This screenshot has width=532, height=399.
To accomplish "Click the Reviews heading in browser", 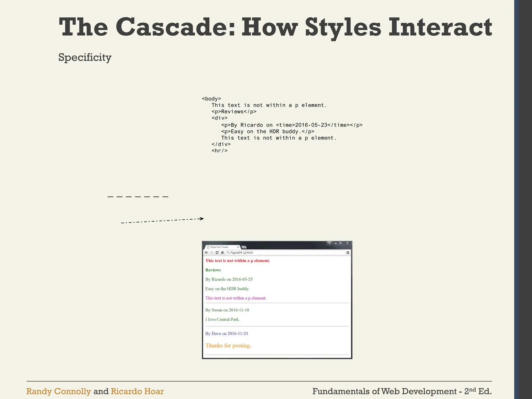I will [213, 270].
